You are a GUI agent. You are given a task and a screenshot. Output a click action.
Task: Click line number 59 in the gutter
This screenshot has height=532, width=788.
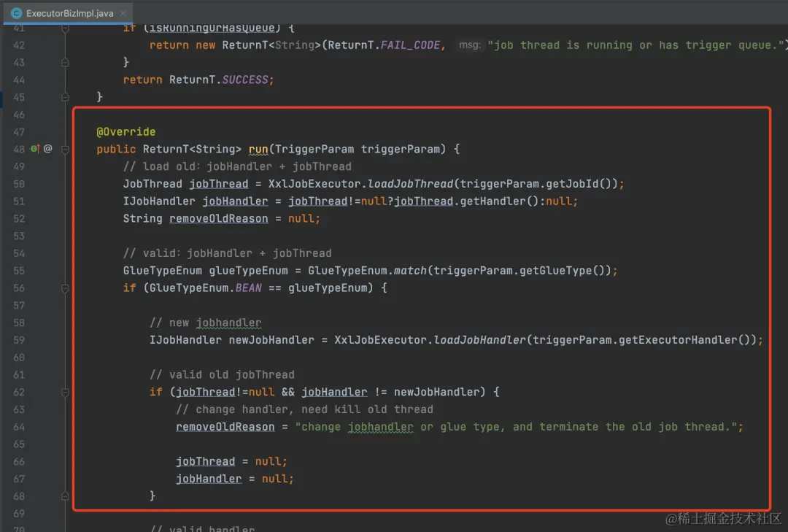(x=19, y=340)
